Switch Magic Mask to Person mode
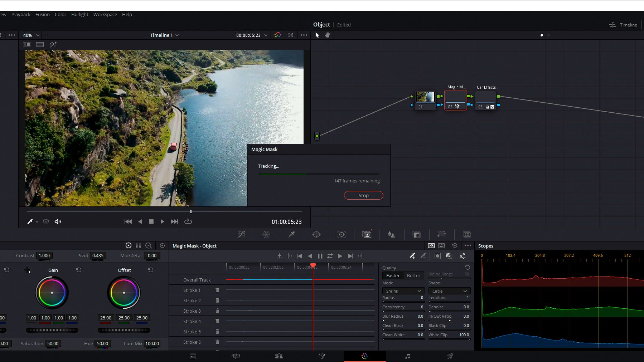 (x=441, y=246)
